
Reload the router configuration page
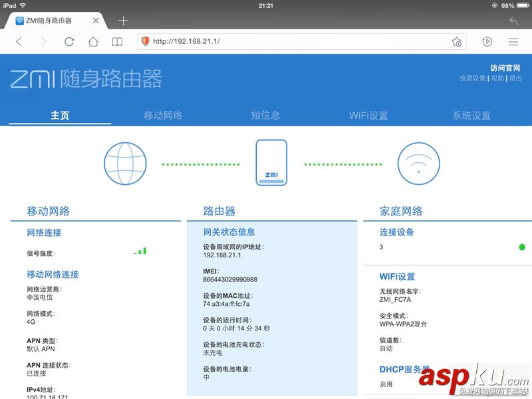tap(69, 41)
